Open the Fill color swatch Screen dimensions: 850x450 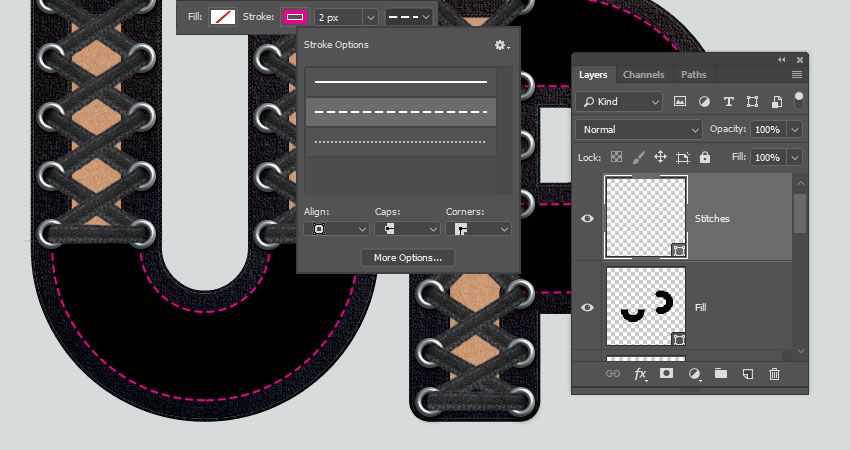coord(223,17)
